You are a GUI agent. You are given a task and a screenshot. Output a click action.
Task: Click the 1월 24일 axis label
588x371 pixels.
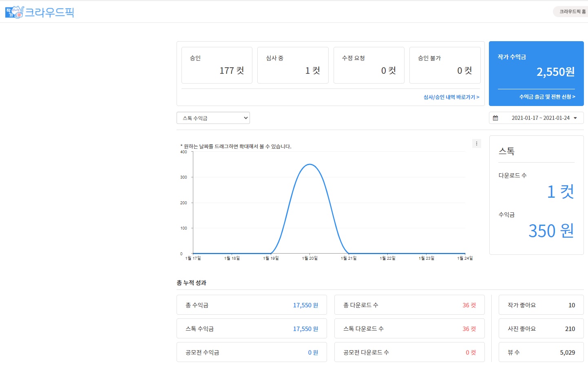click(x=465, y=258)
